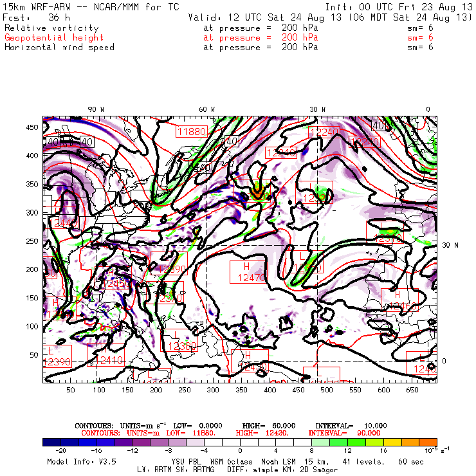Click the red 'INTERVAL= 90.000' legend value

pyautogui.click(x=344, y=433)
